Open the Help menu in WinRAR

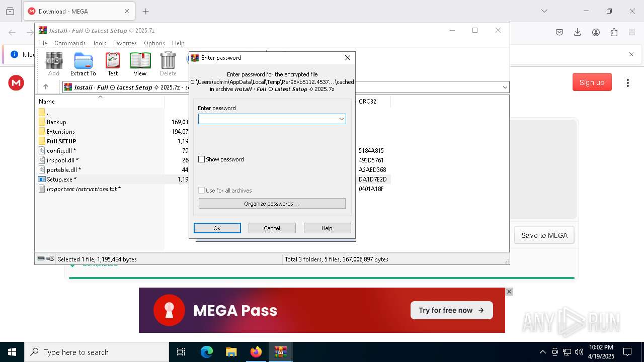point(178,43)
